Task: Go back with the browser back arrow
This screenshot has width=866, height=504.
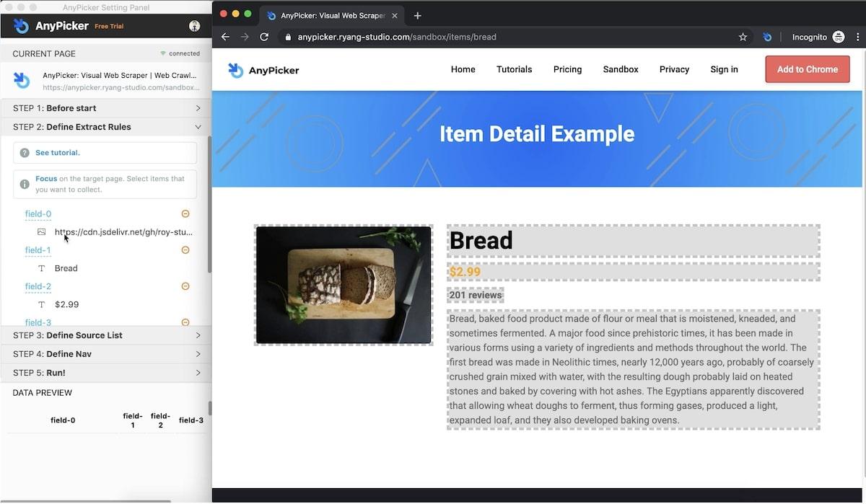Action: click(225, 37)
